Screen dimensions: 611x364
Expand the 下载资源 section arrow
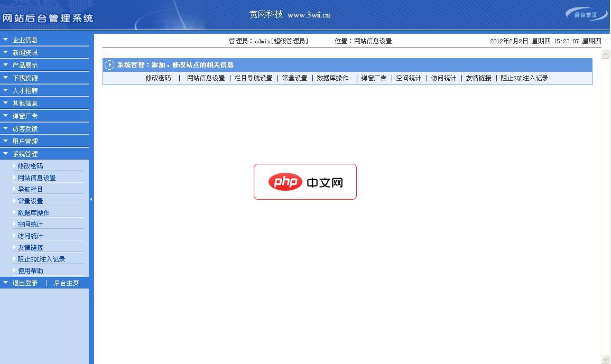pos(5,78)
